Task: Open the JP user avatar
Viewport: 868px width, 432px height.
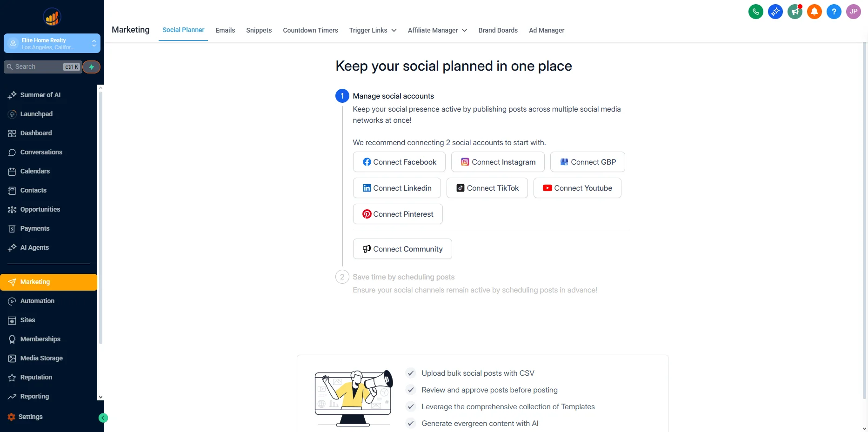Action: pyautogui.click(x=853, y=12)
